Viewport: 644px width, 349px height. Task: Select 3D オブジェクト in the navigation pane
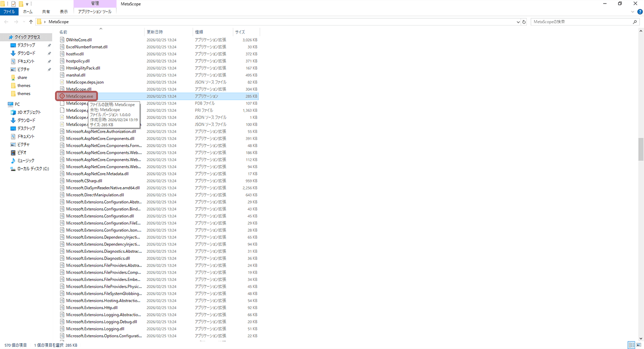coord(29,112)
